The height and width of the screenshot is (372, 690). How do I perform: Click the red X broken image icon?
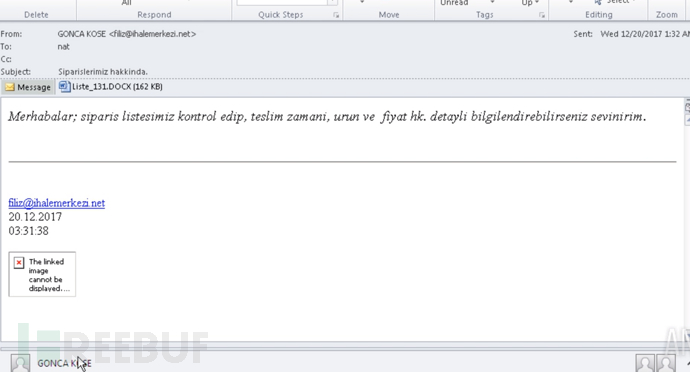point(18,263)
